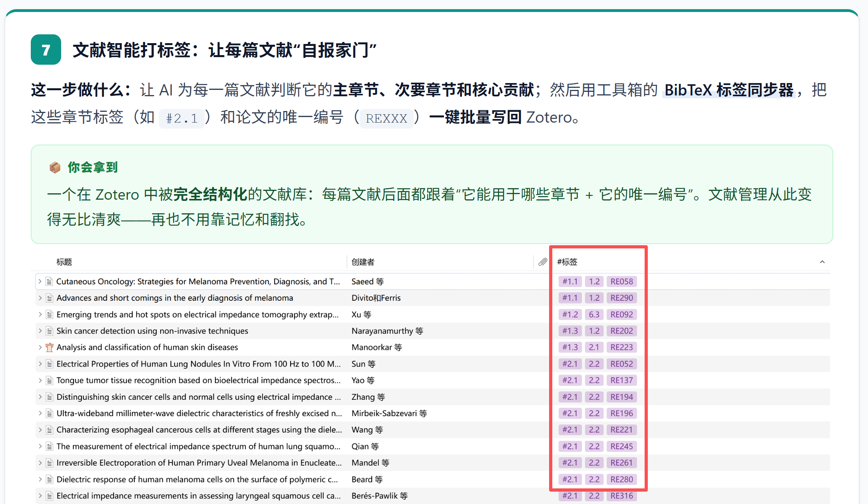Expand the Cutaneous Oncology item
Image resolution: width=868 pixels, height=504 pixels.
pyautogui.click(x=40, y=282)
